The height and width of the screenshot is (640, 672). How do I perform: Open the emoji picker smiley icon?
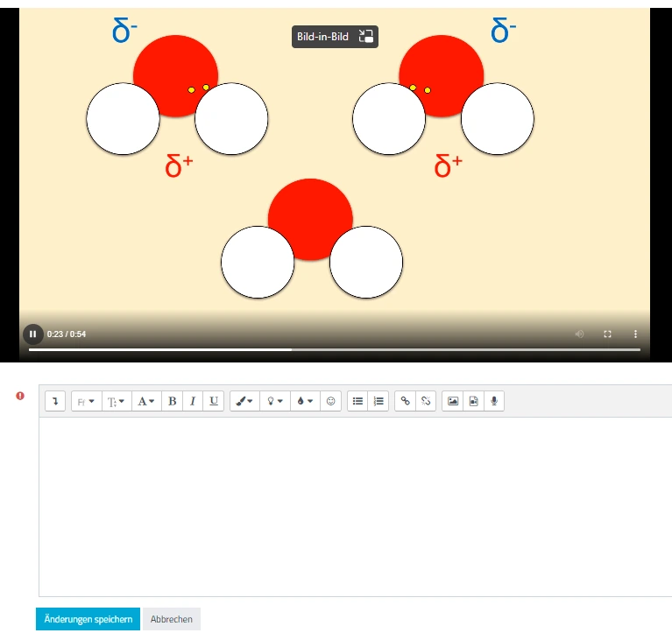tap(330, 401)
